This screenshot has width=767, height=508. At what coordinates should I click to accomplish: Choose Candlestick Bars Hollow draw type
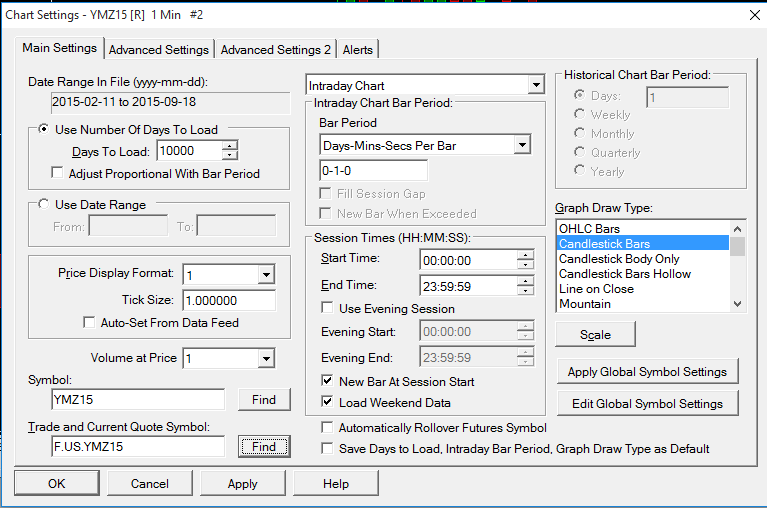pos(642,274)
